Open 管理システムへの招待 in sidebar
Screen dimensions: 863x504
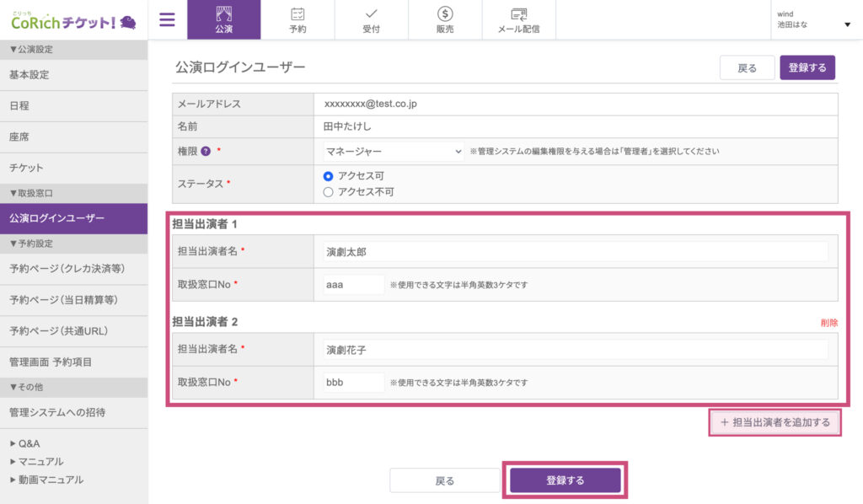[x=57, y=413]
